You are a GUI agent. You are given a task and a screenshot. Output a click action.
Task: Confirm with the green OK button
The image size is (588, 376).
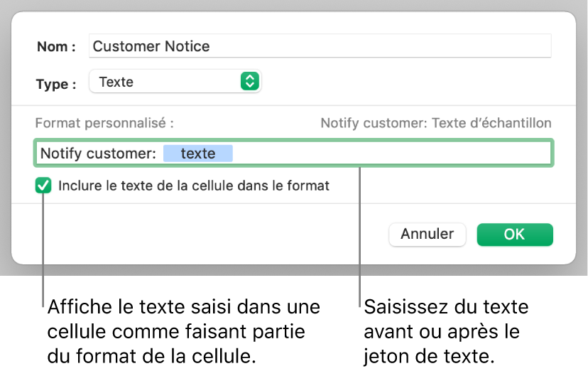coord(514,235)
